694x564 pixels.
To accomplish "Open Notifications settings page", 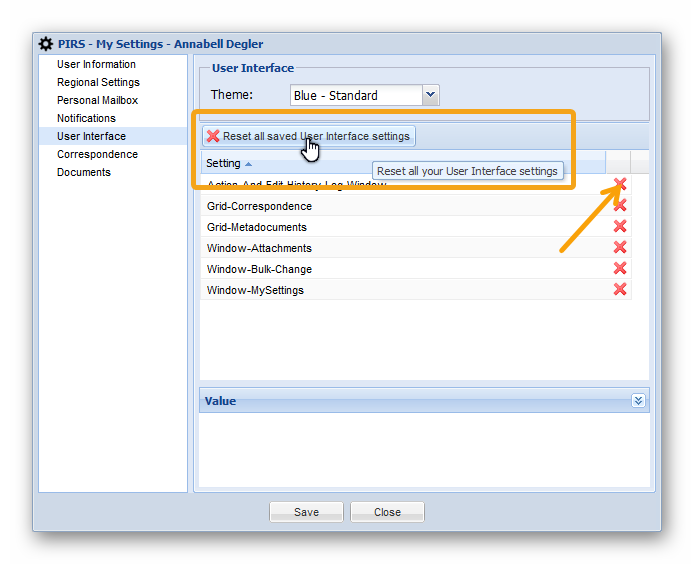I will coord(86,118).
